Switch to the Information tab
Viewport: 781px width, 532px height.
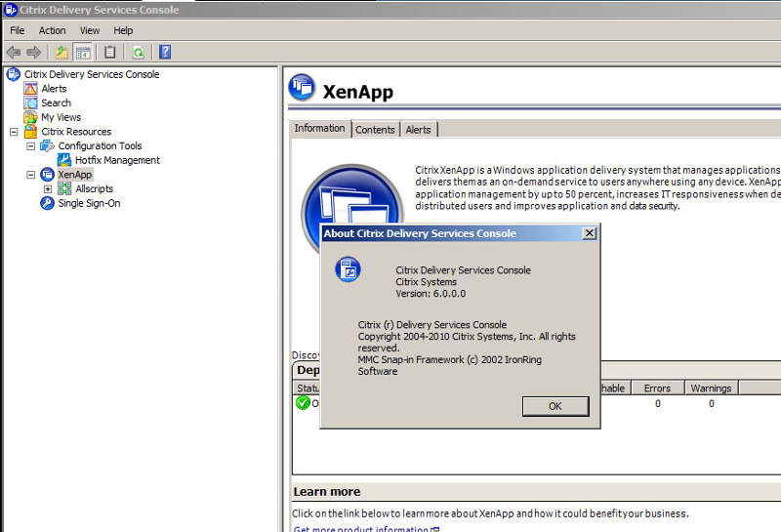[x=320, y=129]
